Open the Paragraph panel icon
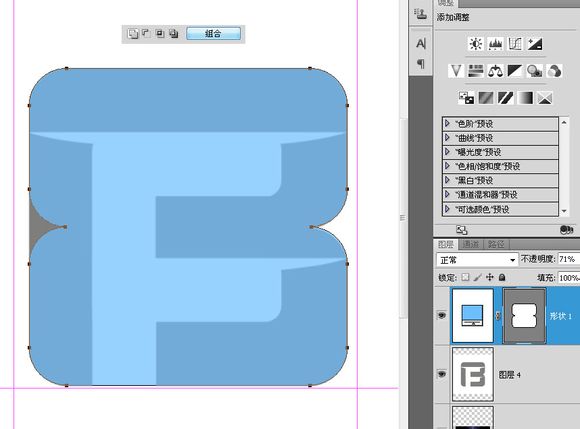 [x=421, y=64]
